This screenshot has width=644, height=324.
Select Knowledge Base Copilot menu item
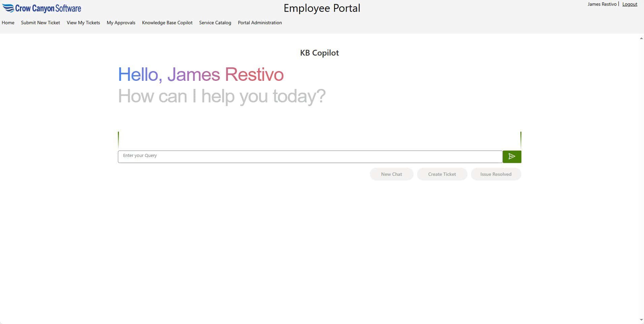[167, 23]
